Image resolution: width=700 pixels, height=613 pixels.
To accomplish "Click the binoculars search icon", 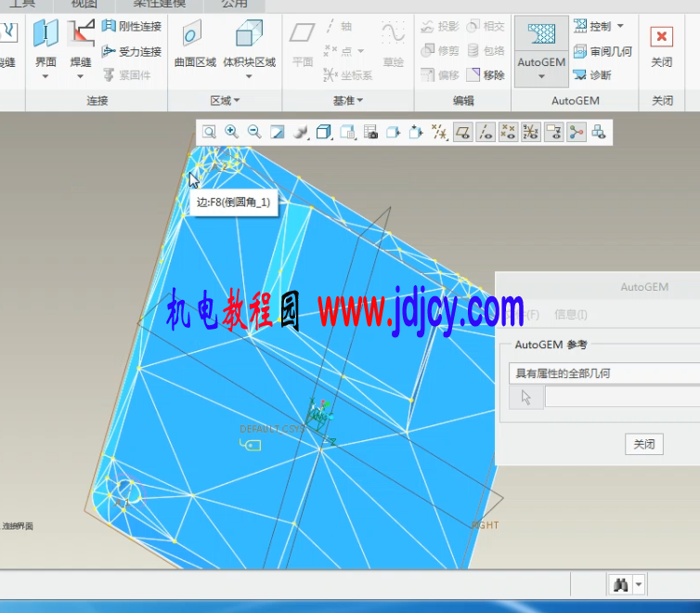I will tap(621, 584).
